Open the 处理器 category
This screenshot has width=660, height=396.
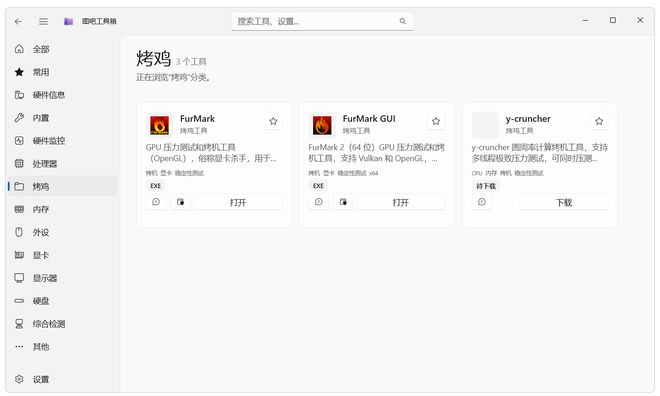point(62,163)
